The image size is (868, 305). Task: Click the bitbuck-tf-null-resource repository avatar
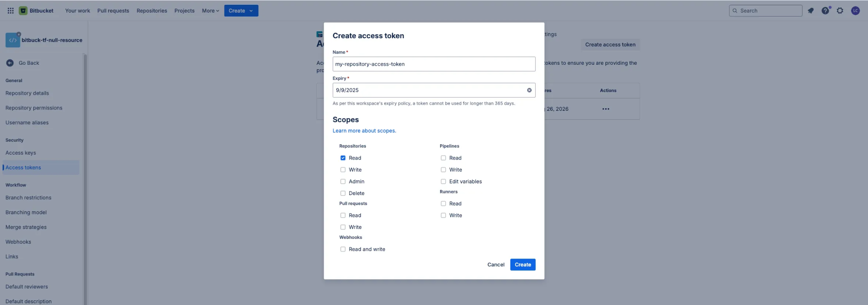point(13,40)
